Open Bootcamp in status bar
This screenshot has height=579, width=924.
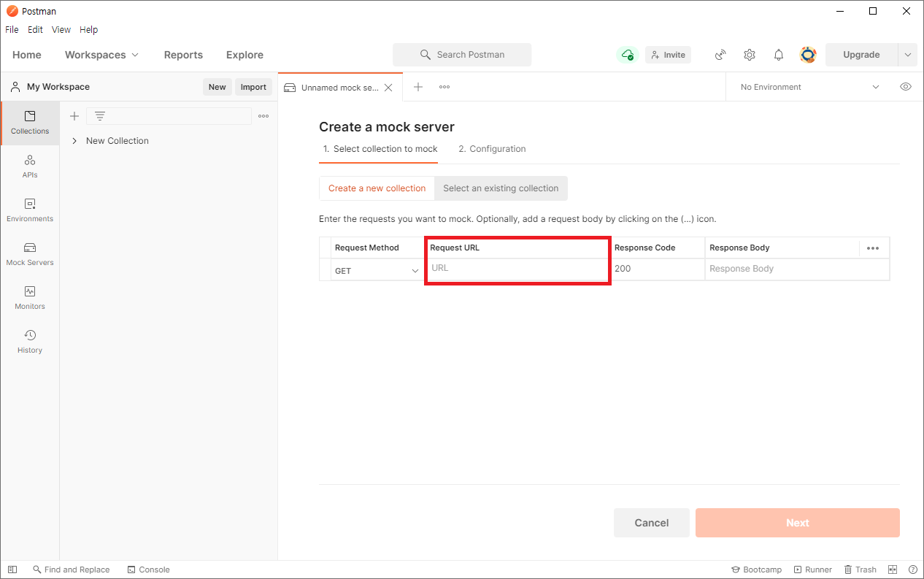click(757, 570)
